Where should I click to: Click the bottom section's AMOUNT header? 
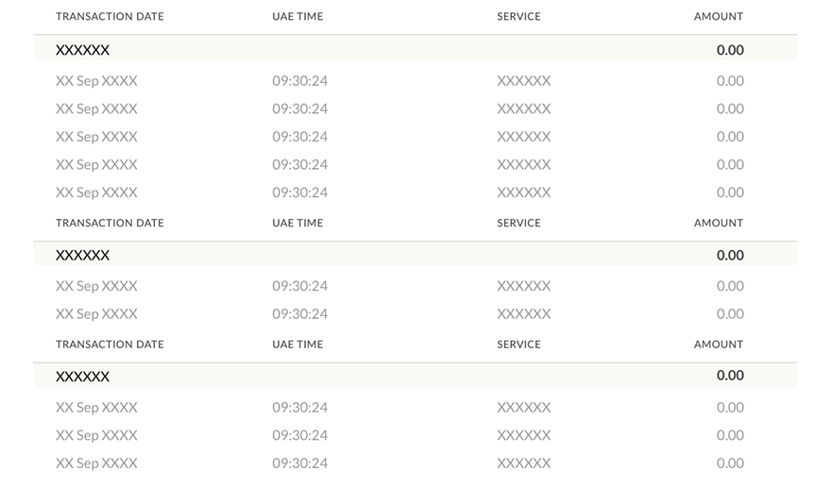(x=718, y=344)
